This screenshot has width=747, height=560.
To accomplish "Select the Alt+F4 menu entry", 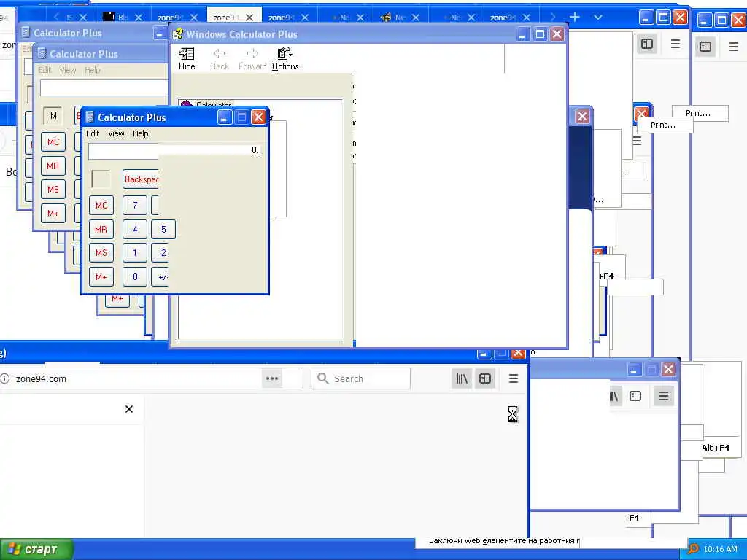I will coord(716,448).
